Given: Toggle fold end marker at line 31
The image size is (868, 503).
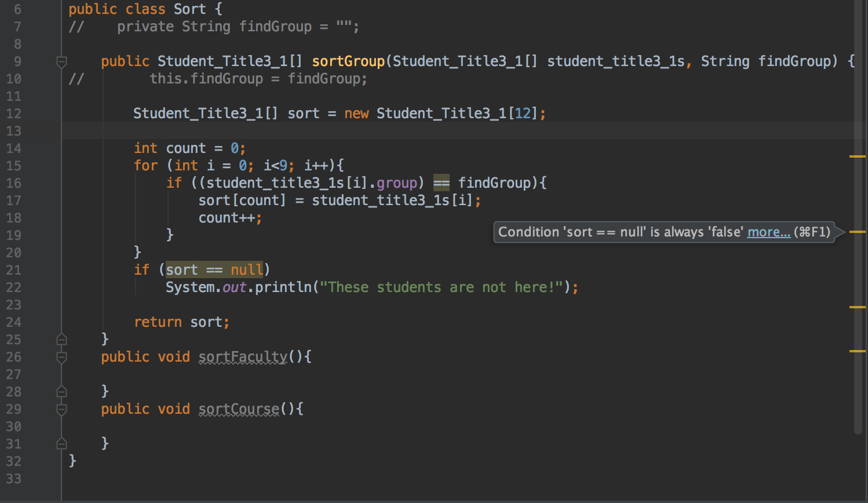Looking at the screenshot, I should coord(61,443).
